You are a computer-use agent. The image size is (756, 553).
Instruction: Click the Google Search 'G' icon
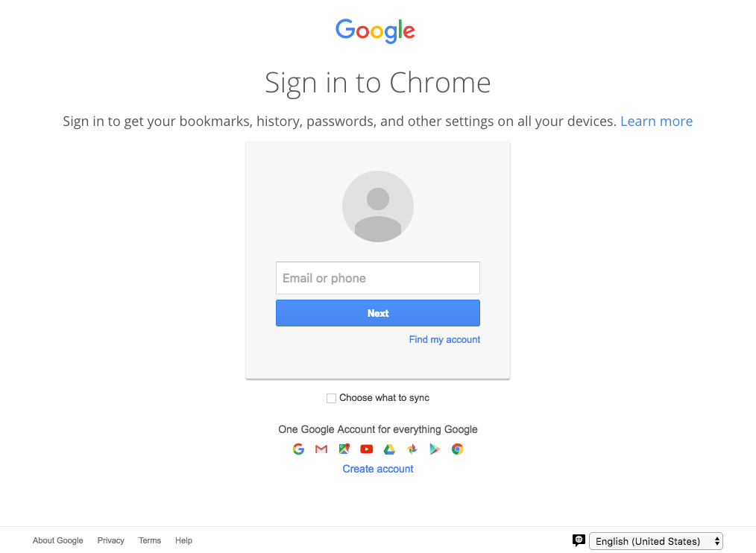click(298, 449)
